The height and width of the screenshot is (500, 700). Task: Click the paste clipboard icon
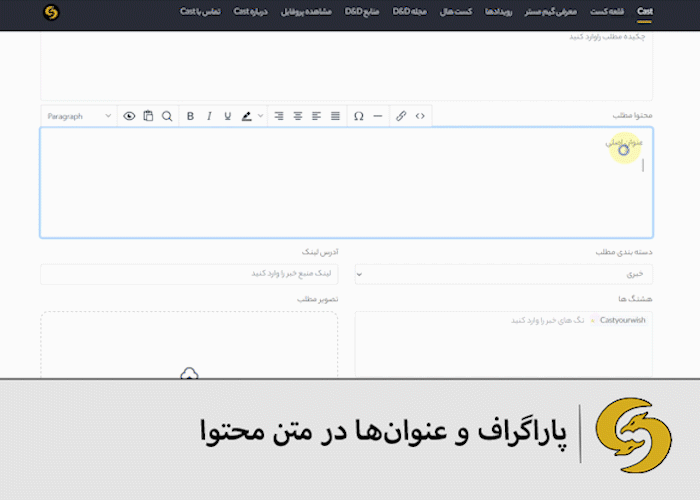[x=148, y=116]
